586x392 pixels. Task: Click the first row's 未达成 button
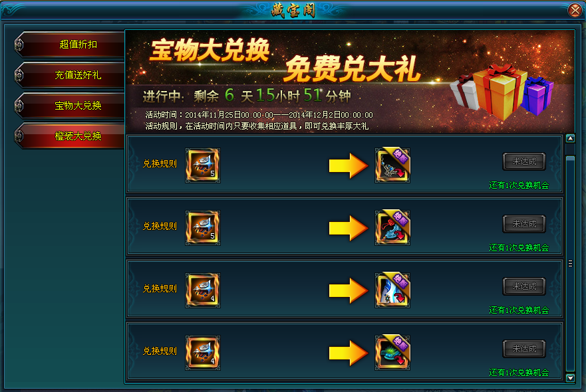524,161
